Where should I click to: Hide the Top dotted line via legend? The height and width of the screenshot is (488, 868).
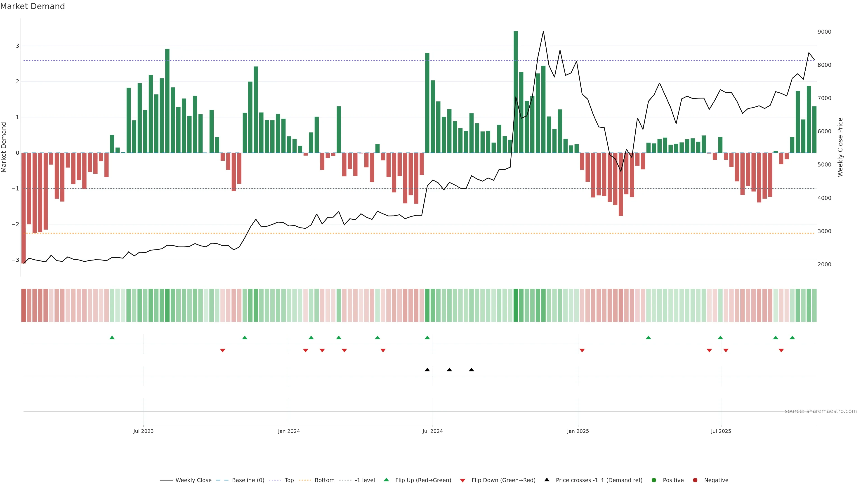pos(289,480)
